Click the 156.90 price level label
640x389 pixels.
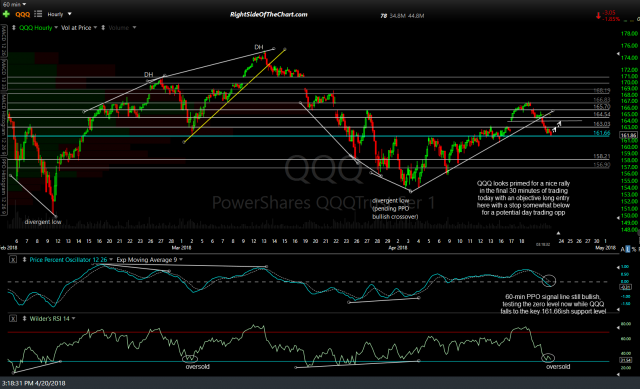tap(602, 165)
